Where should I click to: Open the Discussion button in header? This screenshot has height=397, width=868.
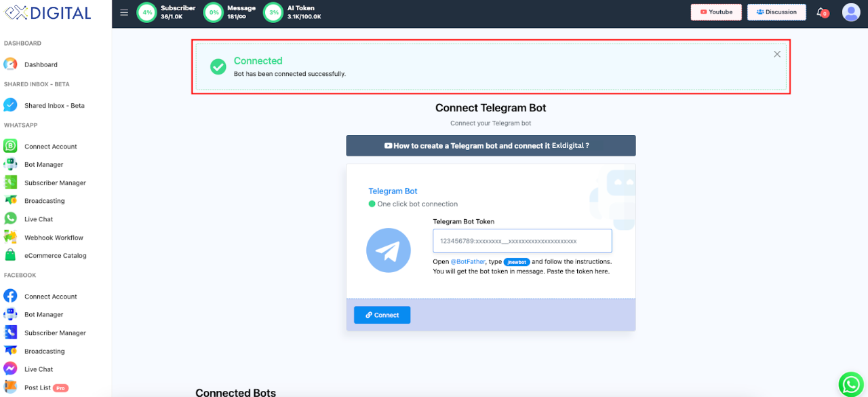[x=776, y=12]
